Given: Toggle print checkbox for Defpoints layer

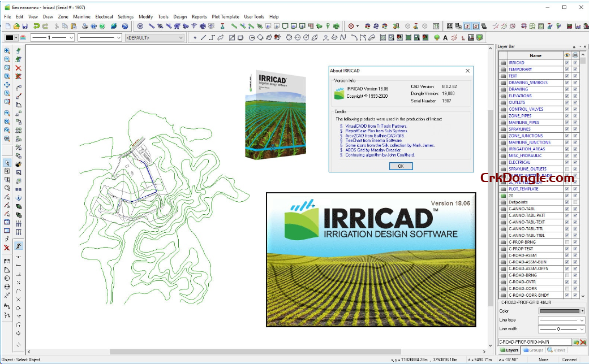Looking at the screenshot, I should pos(575,202).
